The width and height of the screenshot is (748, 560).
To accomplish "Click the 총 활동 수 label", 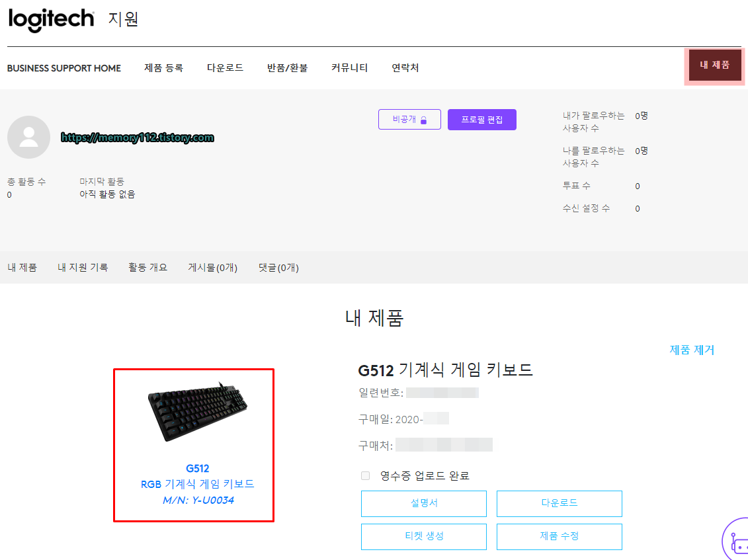I will [x=26, y=182].
